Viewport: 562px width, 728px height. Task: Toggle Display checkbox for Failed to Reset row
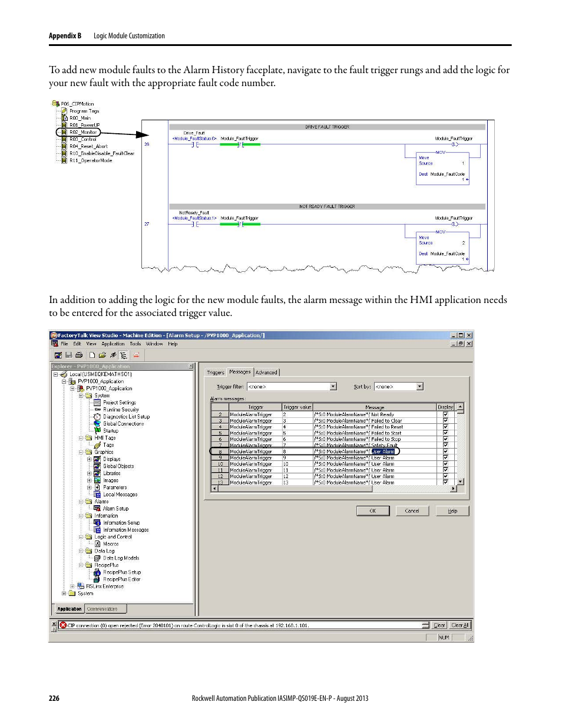445,427
